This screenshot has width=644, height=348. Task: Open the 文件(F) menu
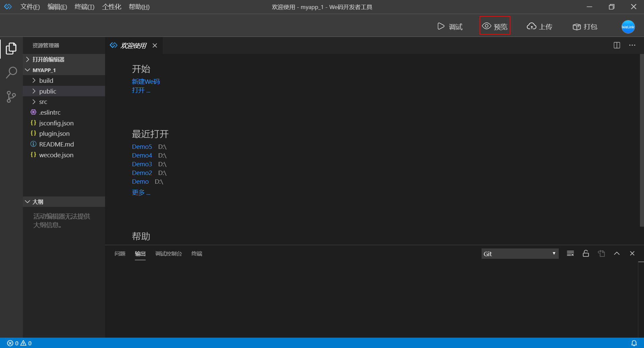[x=30, y=7]
